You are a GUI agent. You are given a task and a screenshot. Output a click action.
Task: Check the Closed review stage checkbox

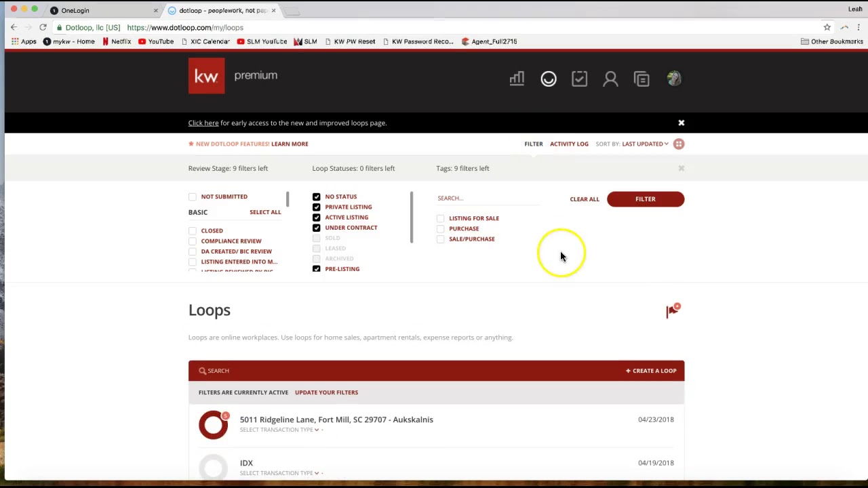(x=193, y=230)
